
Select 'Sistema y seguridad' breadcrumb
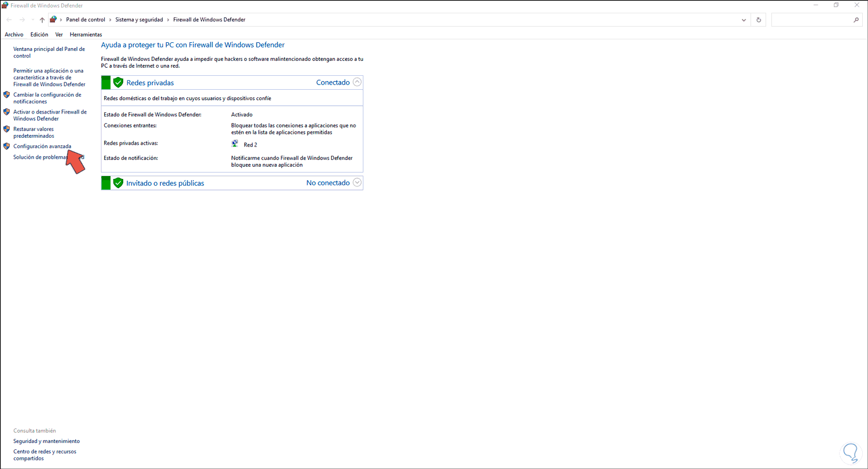coord(139,20)
